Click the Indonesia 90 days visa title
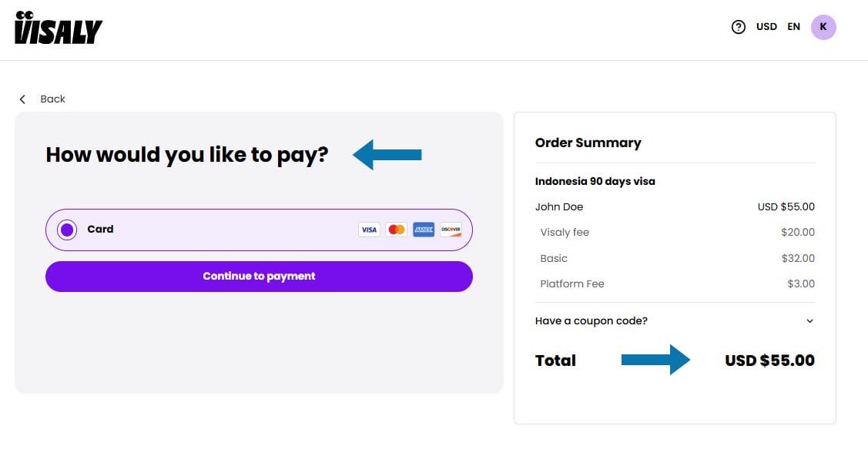This screenshot has height=463, width=868. click(595, 182)
